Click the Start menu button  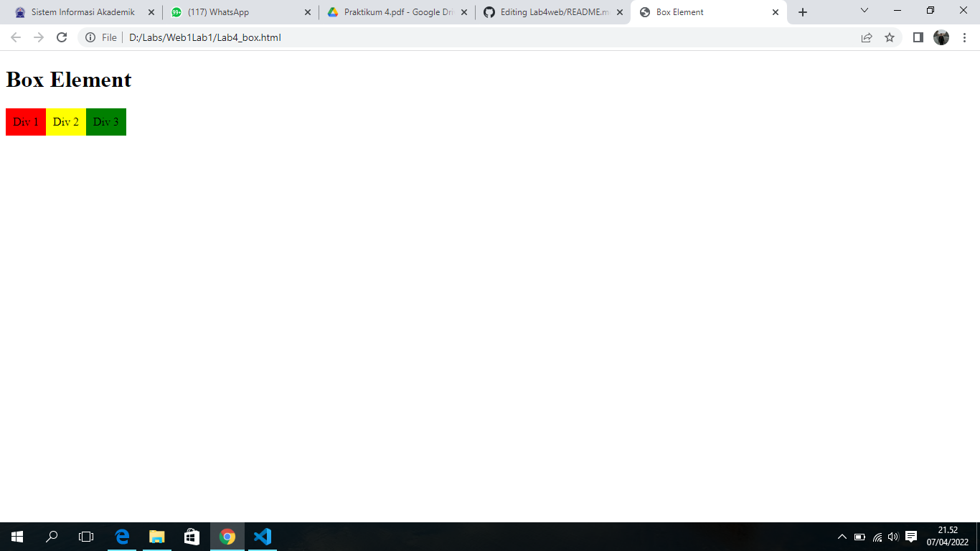[15, 537]
